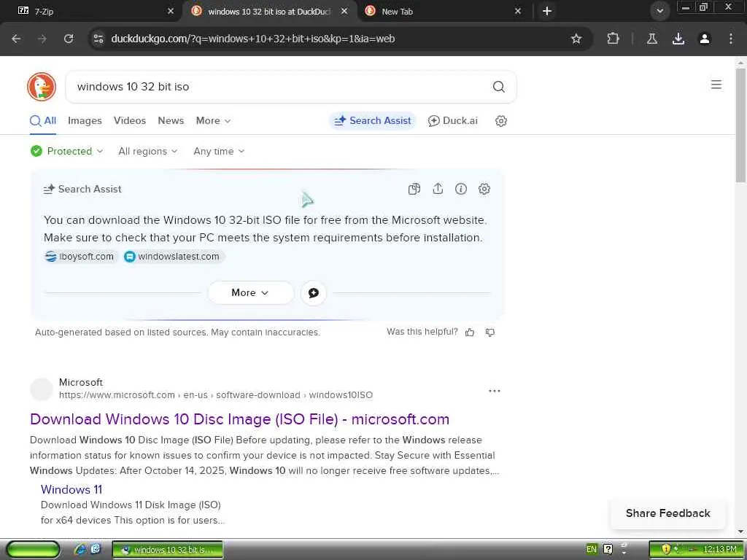Click the browser forward arrow

[x=42, y=39]
